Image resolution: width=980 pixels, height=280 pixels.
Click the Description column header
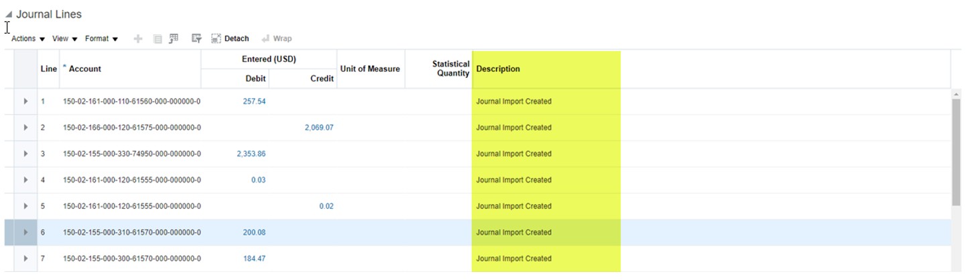tap(498, 69)
